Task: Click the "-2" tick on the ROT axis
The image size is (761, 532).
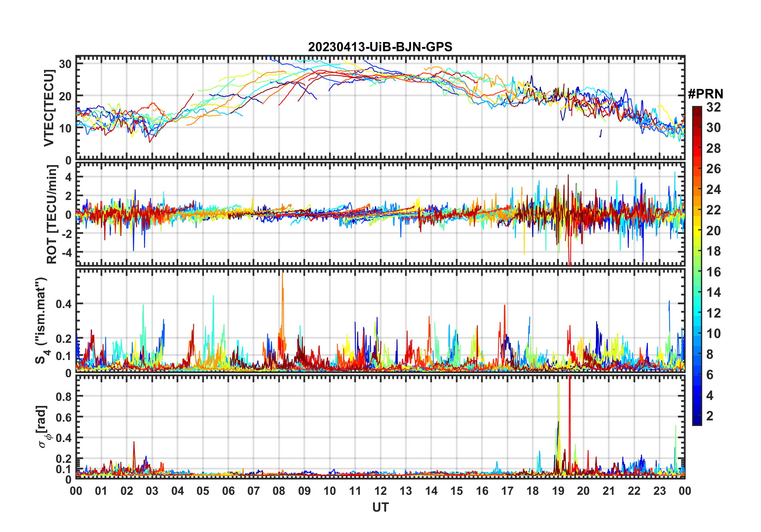Action: (66, 234)
